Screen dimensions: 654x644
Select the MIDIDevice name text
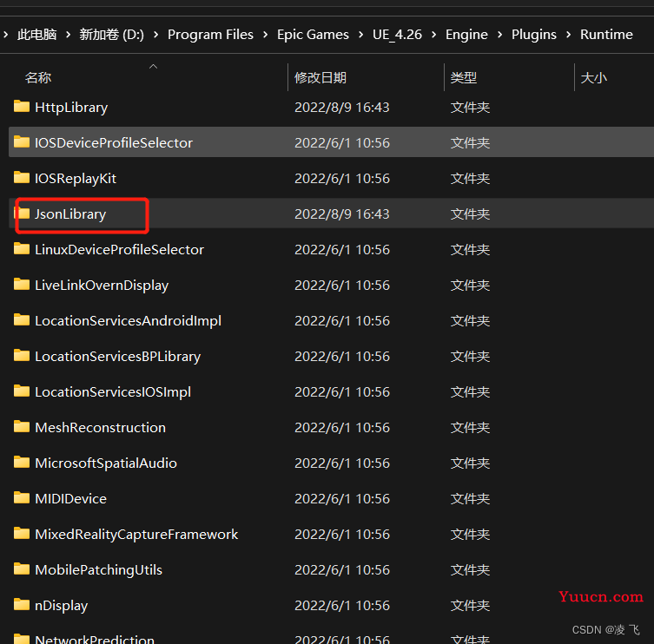tap(71, 499)
